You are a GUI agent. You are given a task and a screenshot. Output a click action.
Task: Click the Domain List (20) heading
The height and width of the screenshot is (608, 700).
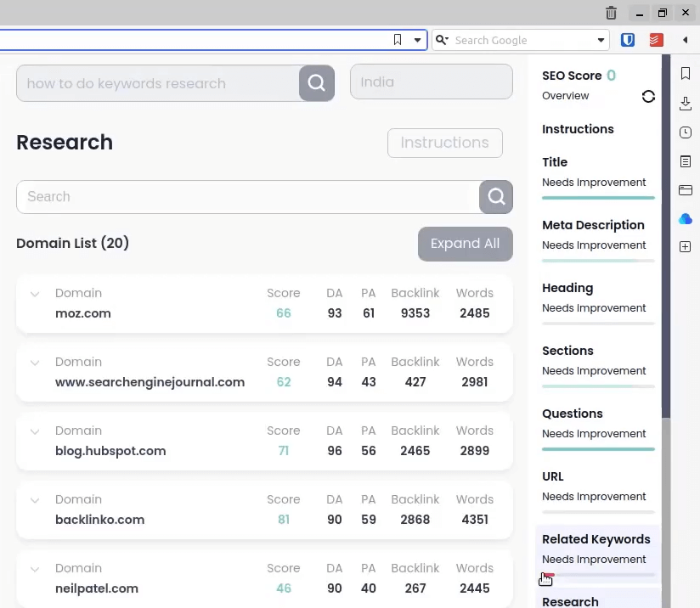point(72,244)
